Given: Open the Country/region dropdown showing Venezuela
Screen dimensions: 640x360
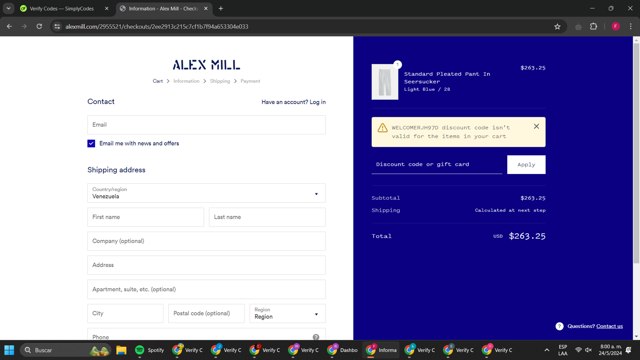Looking at the screenshot, I should click(x=206, y=193).
